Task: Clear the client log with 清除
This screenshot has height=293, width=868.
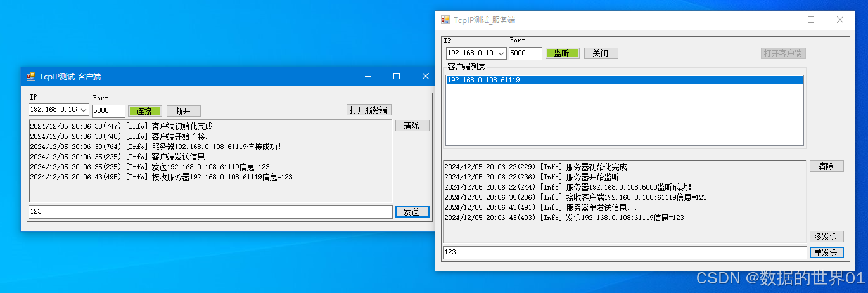Action: click(x=412, y=126)
